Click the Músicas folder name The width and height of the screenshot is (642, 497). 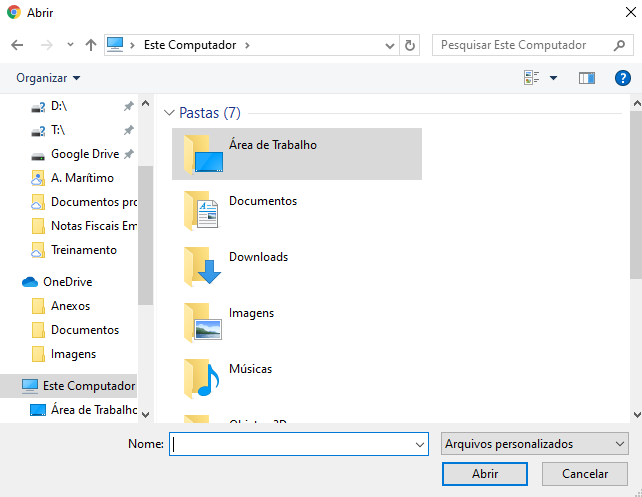tap(251, 369)
